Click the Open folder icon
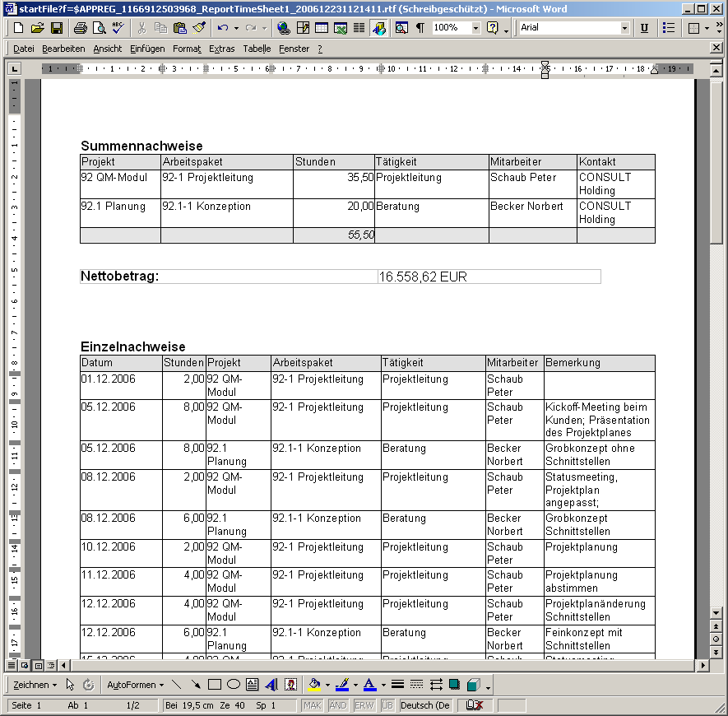 (x=38, y=28)
